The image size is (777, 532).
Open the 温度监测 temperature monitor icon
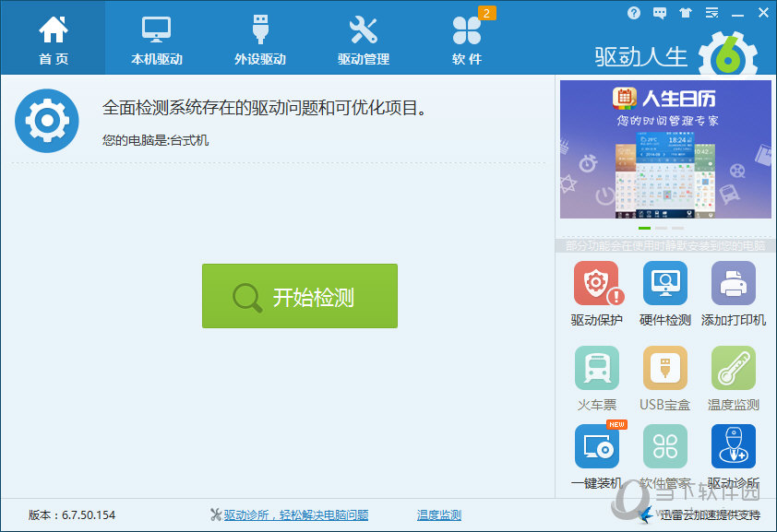734,368
